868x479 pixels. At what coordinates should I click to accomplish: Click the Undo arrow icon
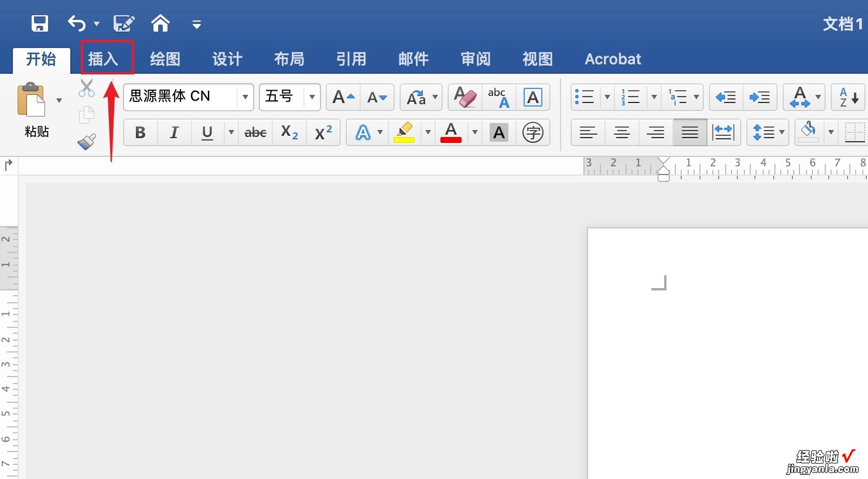(77, 23)
